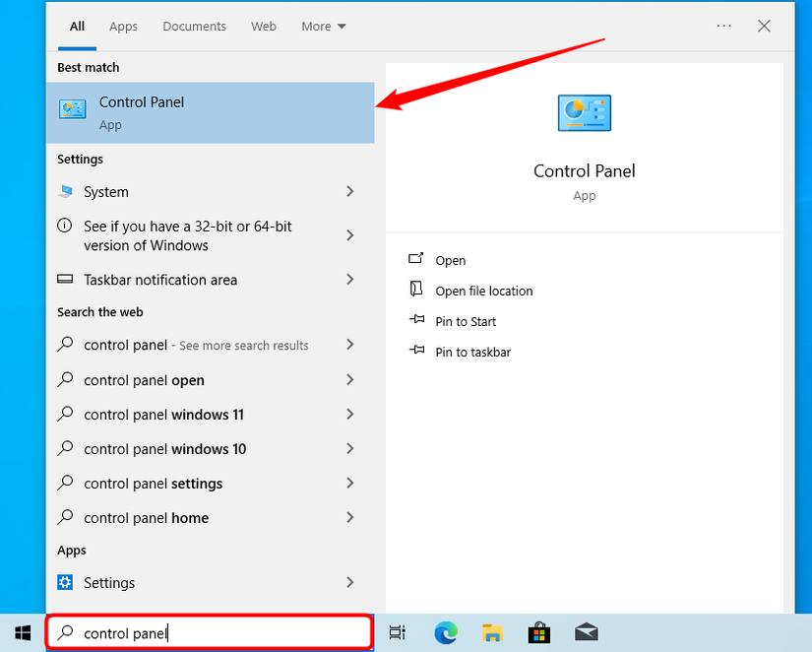Click the three-dot options icon

(x=724, y=27)
